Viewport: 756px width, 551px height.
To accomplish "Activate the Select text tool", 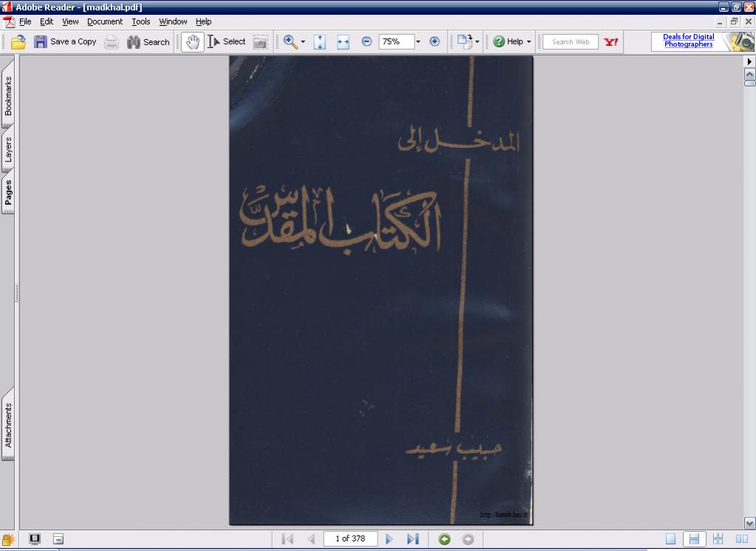I will (226, 42).
